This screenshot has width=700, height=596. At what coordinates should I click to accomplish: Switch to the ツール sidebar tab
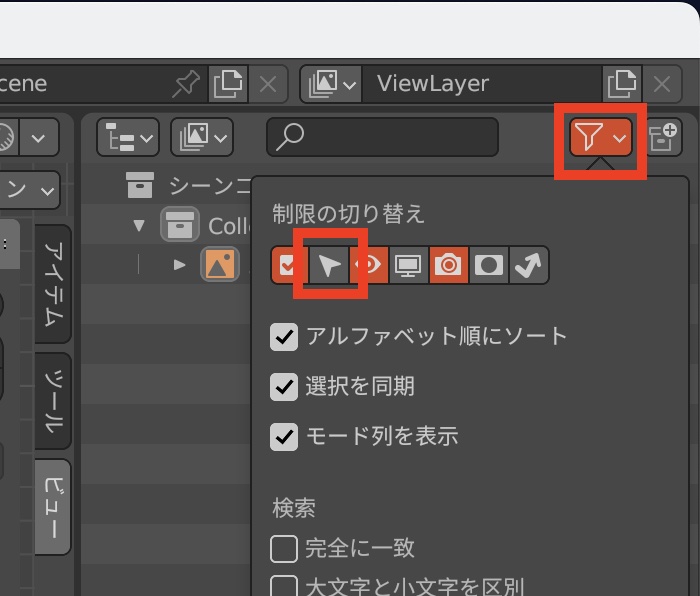[x=54, y=400]
